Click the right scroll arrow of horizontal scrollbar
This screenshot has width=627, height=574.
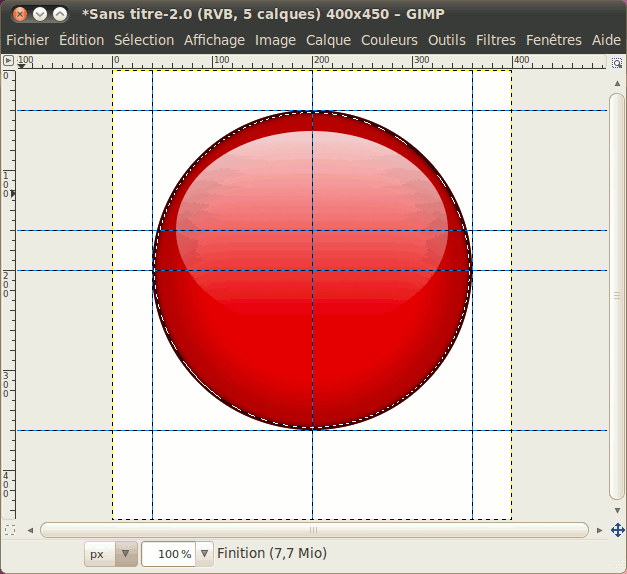click(600, 529)
